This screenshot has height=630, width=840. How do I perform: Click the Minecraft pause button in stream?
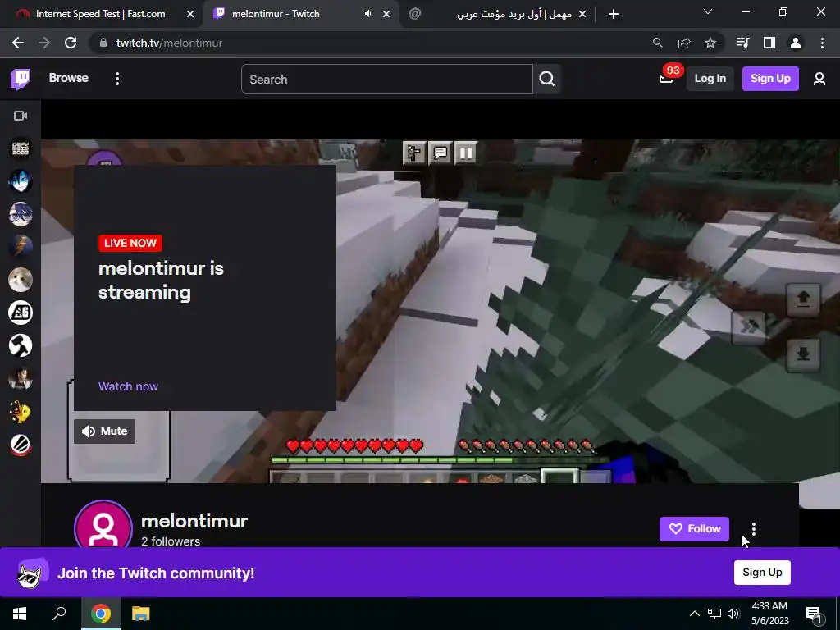(466, 153)
